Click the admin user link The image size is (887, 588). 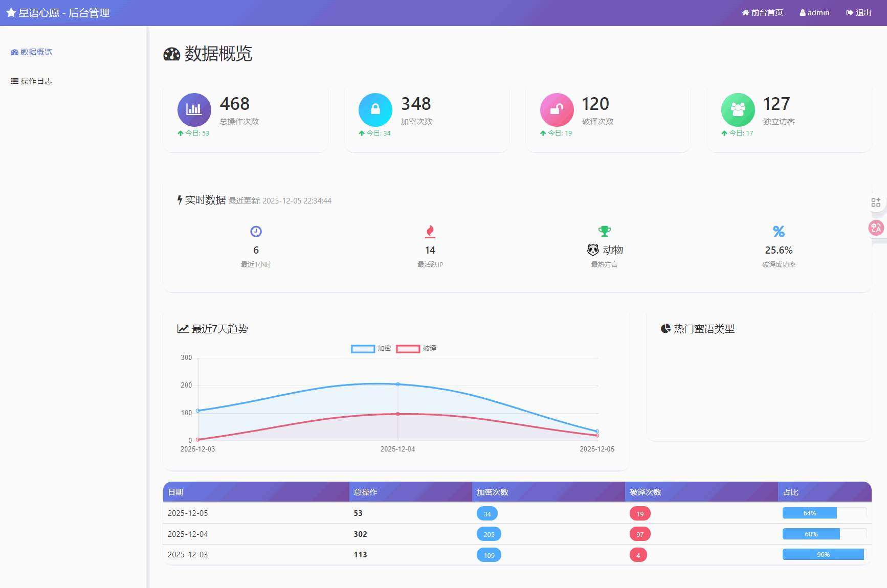click(x=814, y=13)
